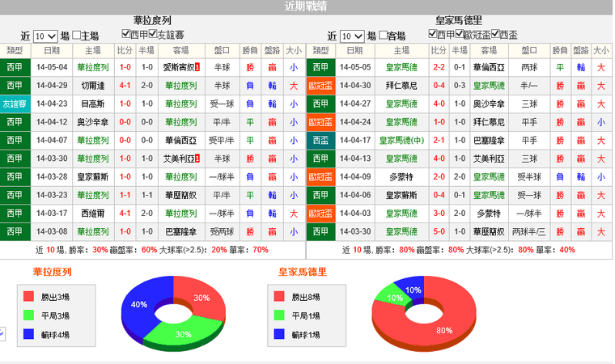Click the 2-2 score in 14-05-05 row
Image resolution: width=615 pixels, height=364 pixels.
click(439, 67)
